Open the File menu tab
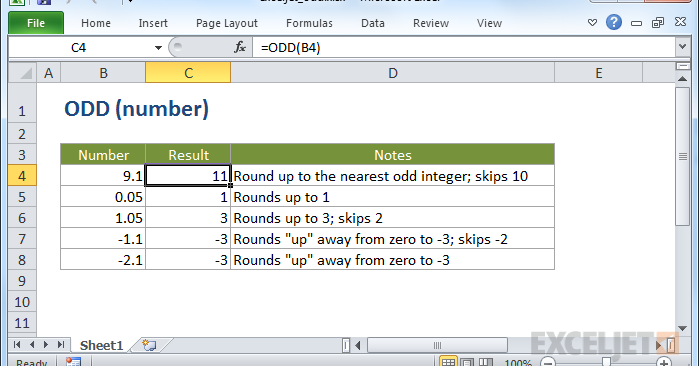 [36, 23]
